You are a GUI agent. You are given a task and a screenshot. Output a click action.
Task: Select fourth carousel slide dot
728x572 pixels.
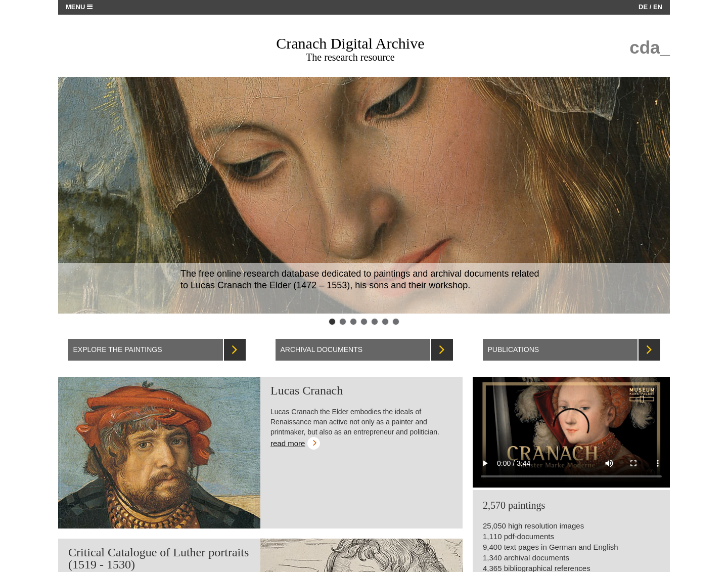(364, 322)
